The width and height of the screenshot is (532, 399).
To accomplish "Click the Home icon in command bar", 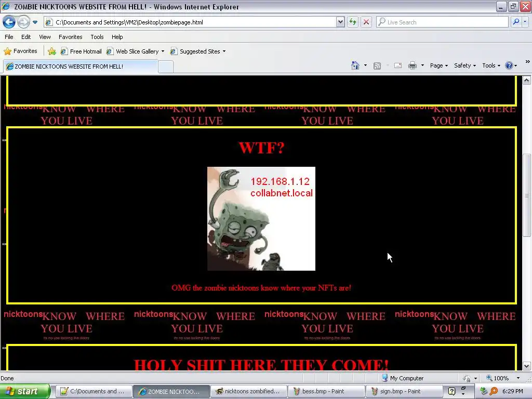I will (355, 65).
